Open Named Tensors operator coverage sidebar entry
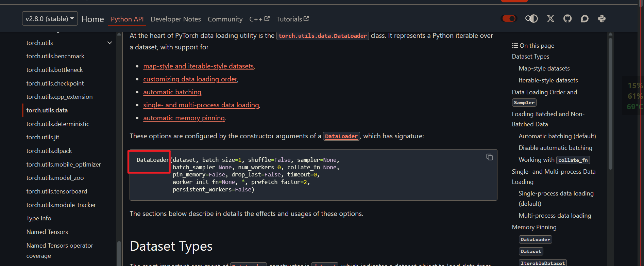The width and height of the screenshot is (644, 266). [60, 251]
